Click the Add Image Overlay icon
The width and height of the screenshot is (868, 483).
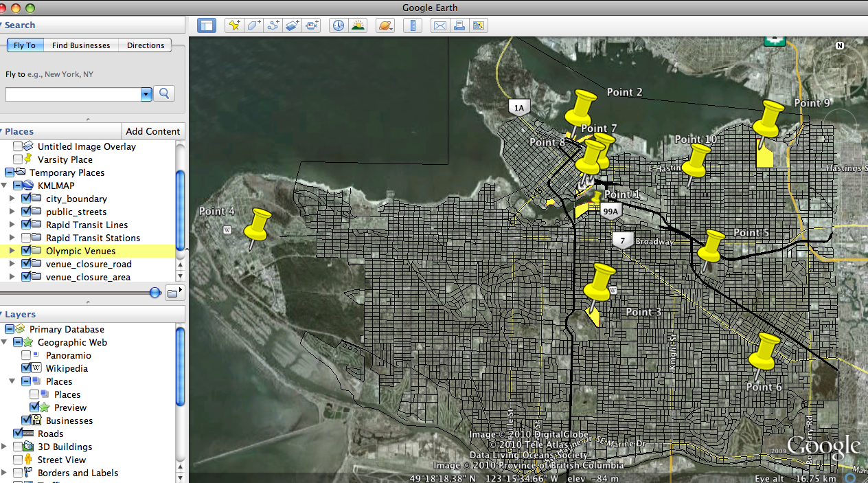[x=293, y=25]
